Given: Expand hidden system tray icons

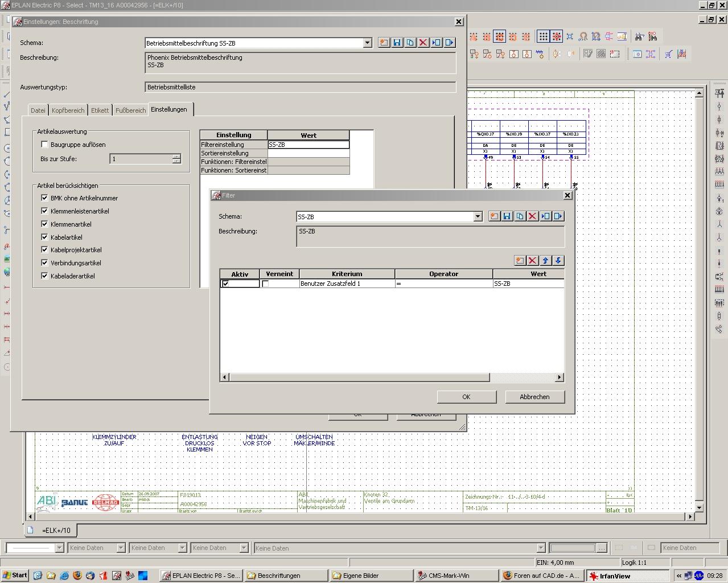Looking at the screenshot, I should pyautogui.click(x=679, y=576).
